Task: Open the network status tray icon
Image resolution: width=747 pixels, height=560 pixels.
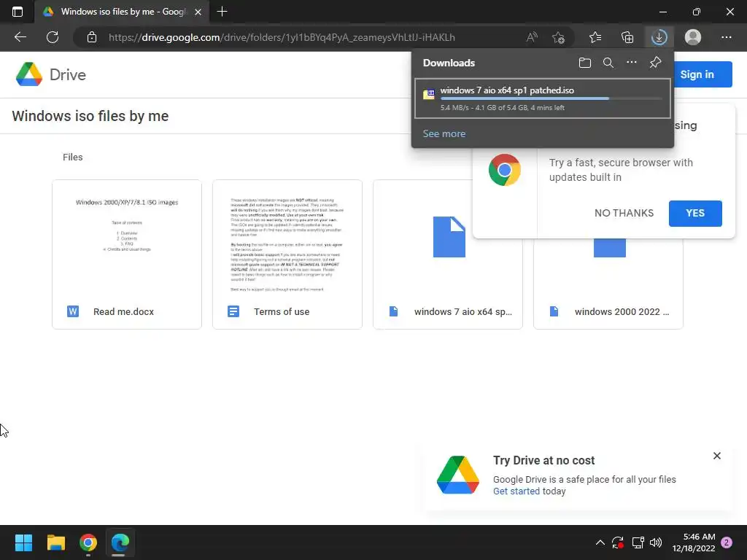Action: coord(638,542)
